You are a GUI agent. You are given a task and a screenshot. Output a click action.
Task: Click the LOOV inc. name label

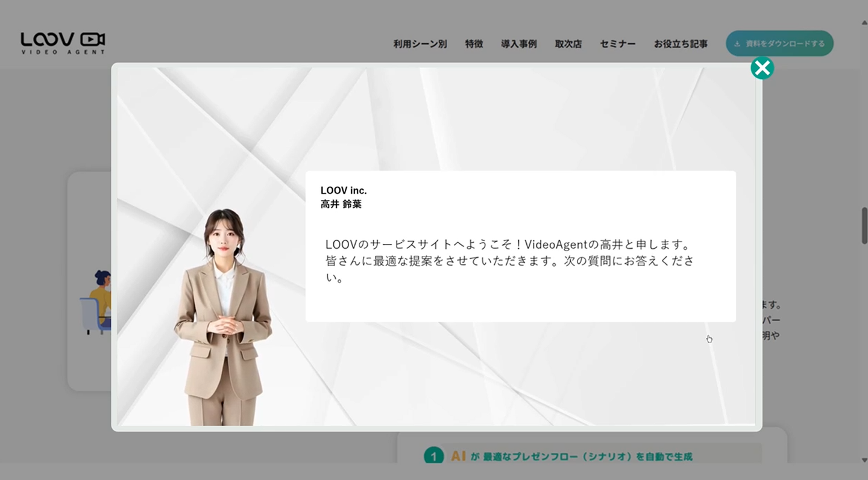pos(344,190)
